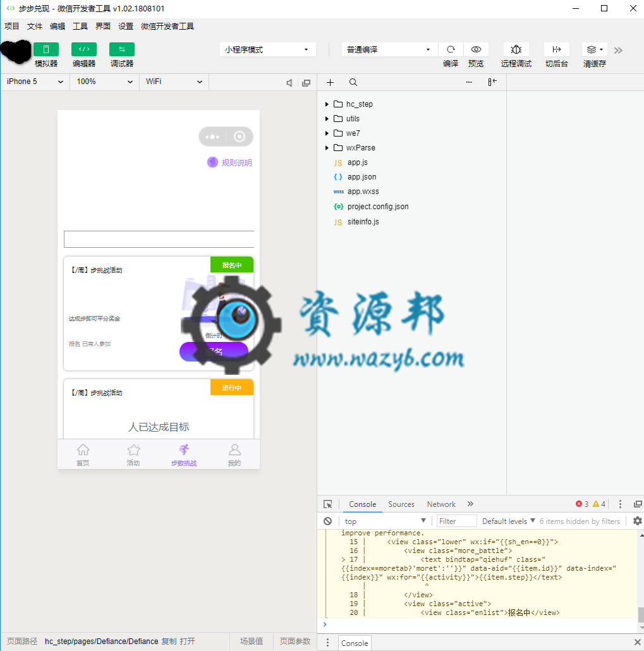
Task: Go to the 活动 star tab
Action: 133,454
